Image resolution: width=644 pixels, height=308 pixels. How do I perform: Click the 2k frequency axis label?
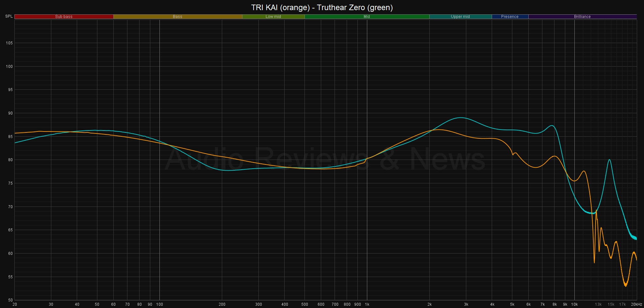[x=429, y=304]
